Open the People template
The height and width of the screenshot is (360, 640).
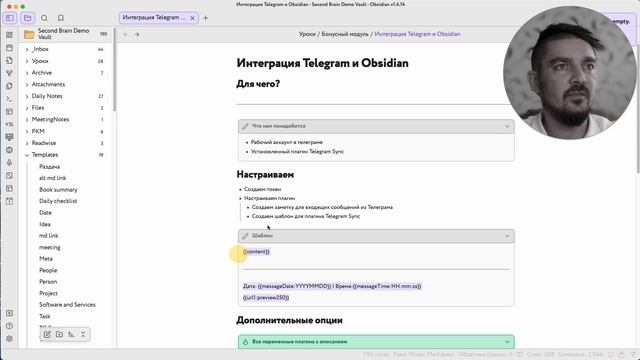click(48, 270)
